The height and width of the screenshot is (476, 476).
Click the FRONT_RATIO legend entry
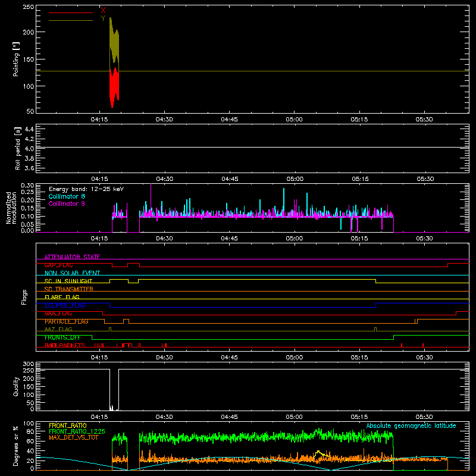pyautogui.click(x=68, y=425)
